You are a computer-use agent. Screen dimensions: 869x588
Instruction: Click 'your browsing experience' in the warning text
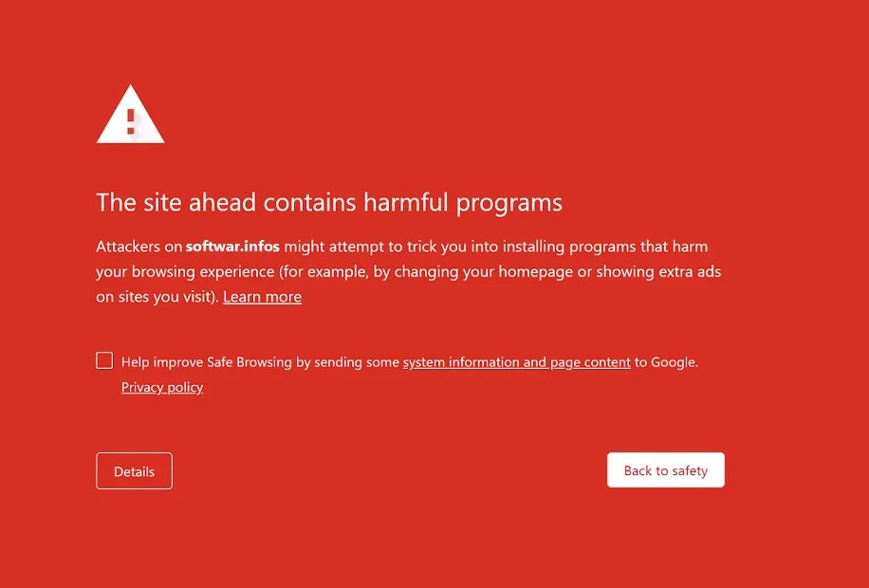coord(185,272)
